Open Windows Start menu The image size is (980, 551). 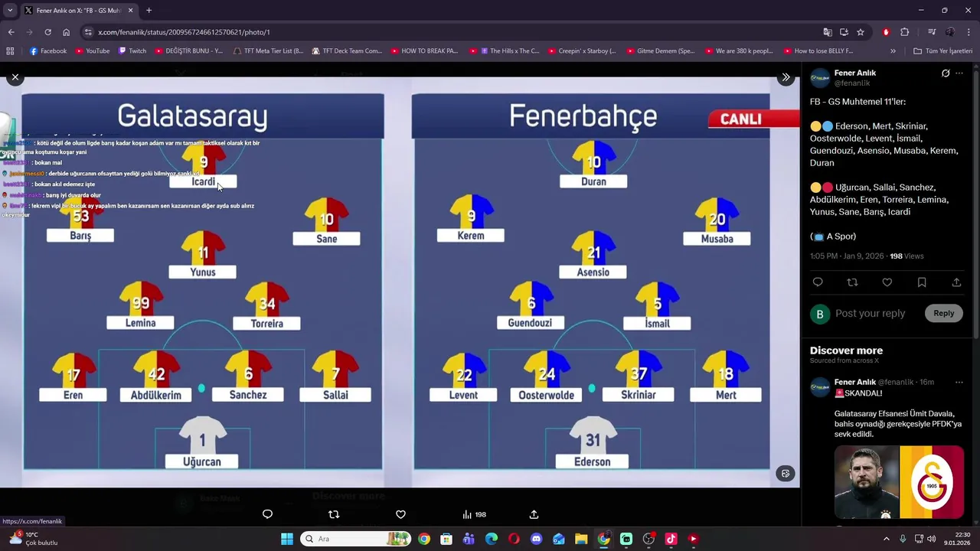(287, 539)
